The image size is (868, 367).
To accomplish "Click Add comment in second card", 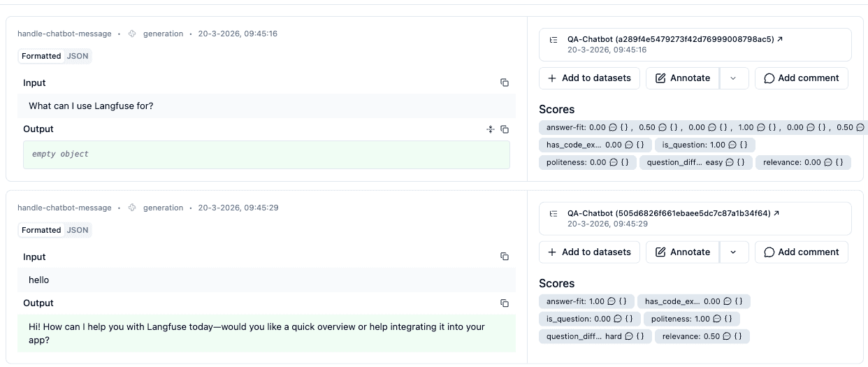I will point(801,252).
